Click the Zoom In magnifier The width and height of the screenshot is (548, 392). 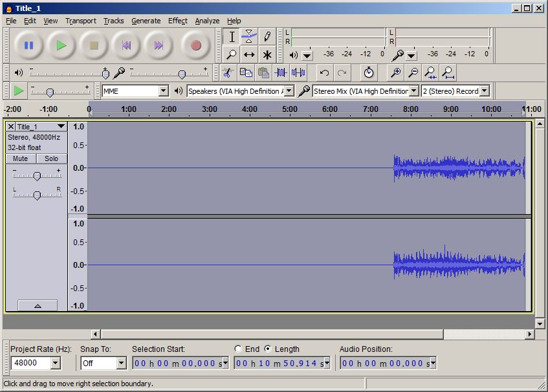pyautogui.click(x=395, y=72)
